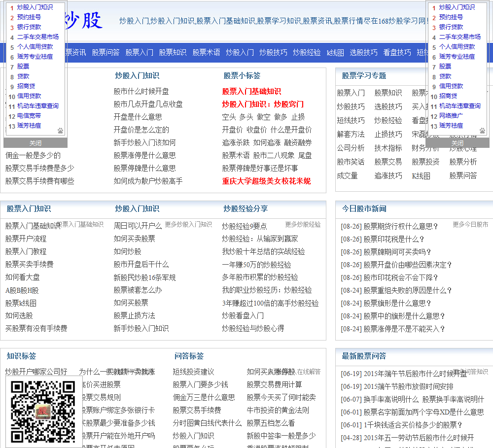The height and width of the screenshot is (448, 493).
Task: Go to k线图 in the blue navigation bar
Action: click(x=335, y=53)
